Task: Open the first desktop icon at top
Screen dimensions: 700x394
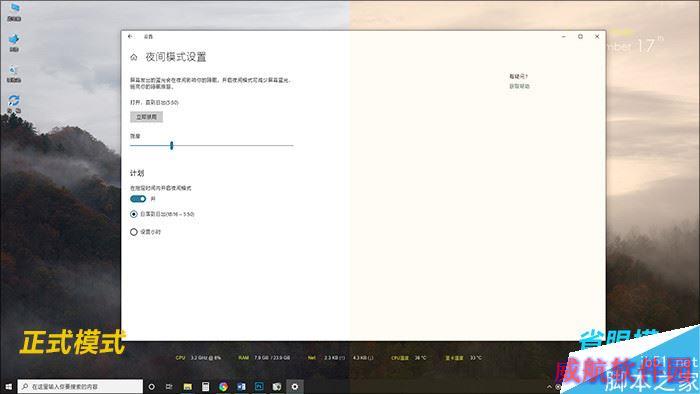Action: point(14,12)
